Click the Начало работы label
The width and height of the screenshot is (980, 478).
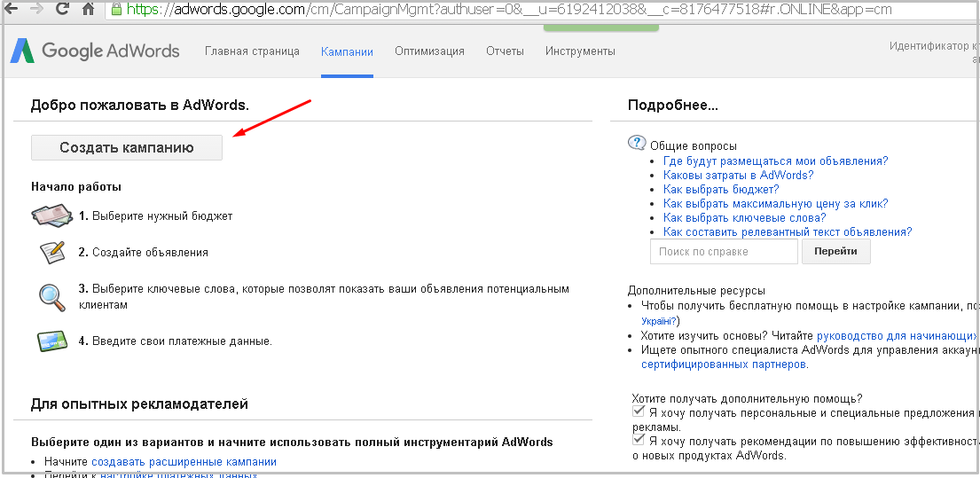[76, 186]
